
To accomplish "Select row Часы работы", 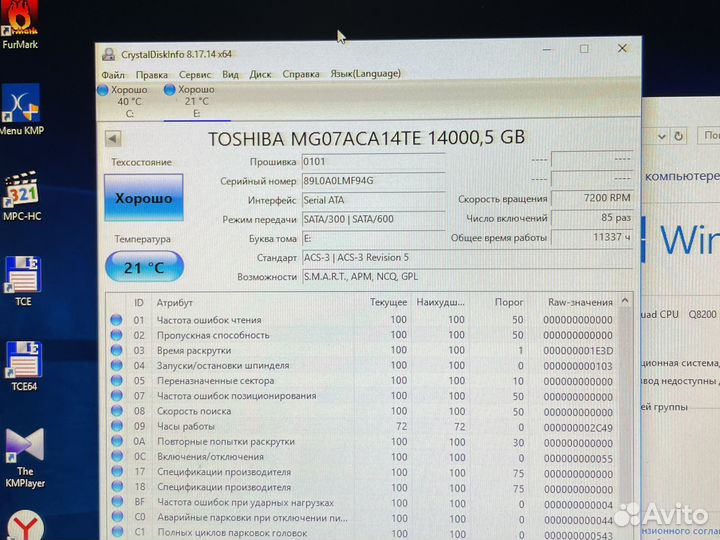I will (x=363, y=426).
